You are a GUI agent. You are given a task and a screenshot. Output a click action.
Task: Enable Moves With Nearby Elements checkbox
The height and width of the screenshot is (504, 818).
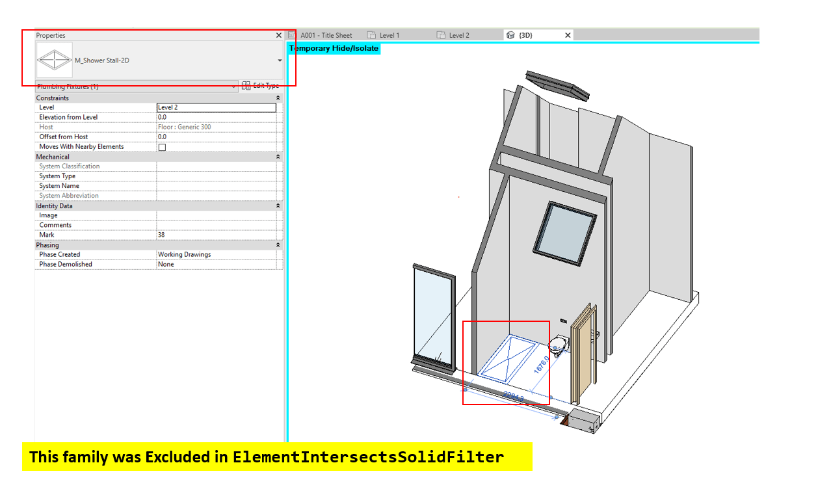[163, 148]
